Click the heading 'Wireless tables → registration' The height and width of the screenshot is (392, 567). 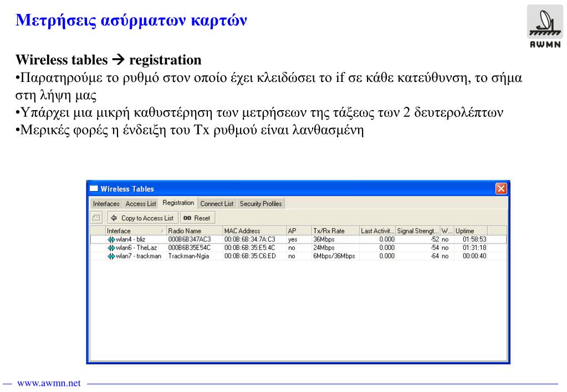click(109, 60)
